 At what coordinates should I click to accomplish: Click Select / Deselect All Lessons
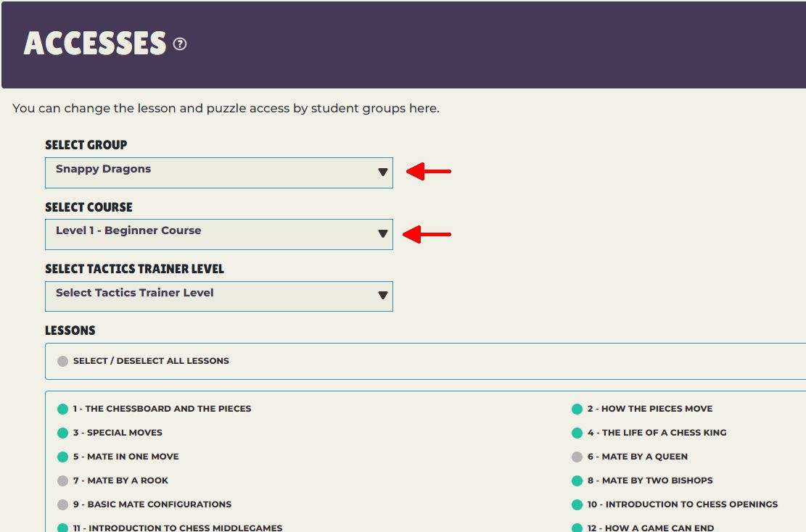pos(63,360)
